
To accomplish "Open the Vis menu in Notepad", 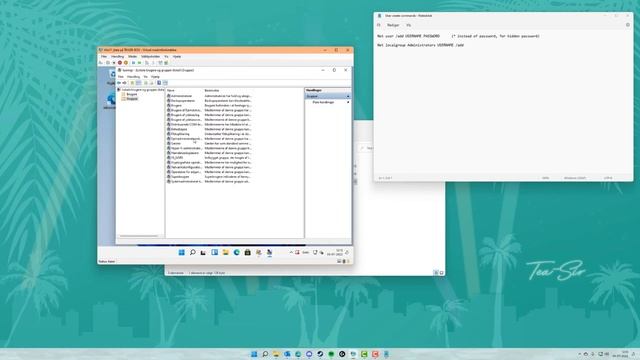I will pos(409,25).
